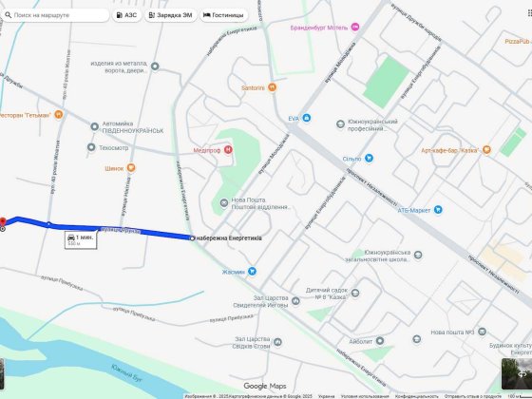Open the Арт-кафе-бар Казка pin
Screen dimensions: 532x399
(x=486, y=150)
